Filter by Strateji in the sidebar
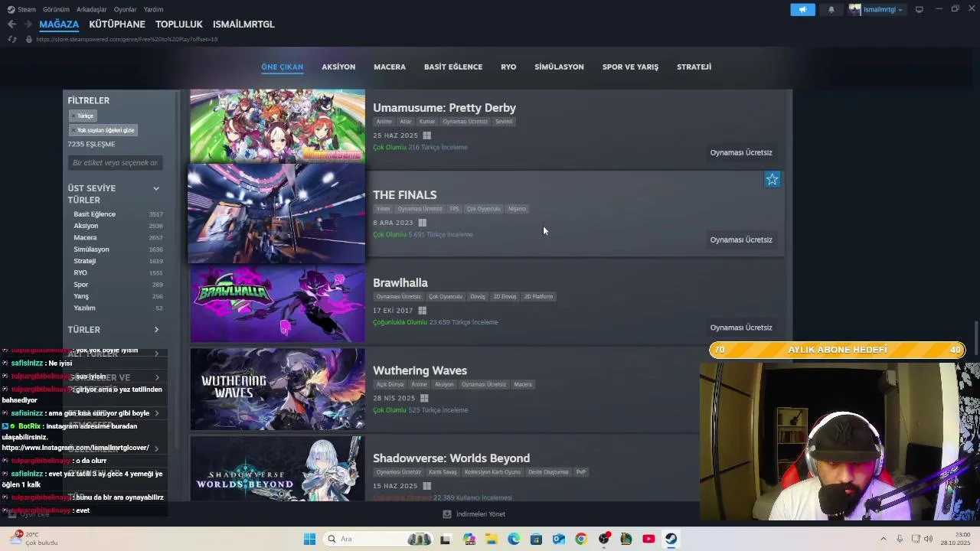980x551 pixels. tap(84, 261)
